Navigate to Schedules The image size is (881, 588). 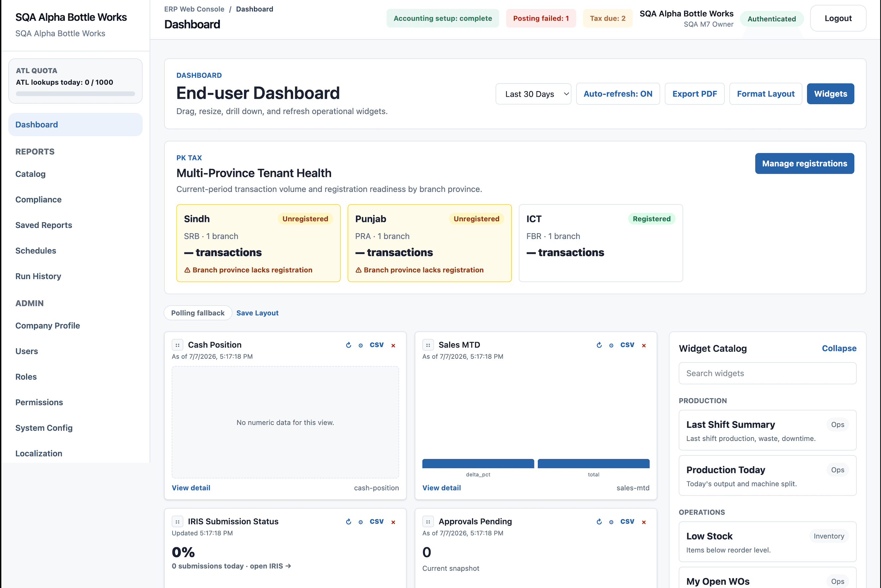35,251
